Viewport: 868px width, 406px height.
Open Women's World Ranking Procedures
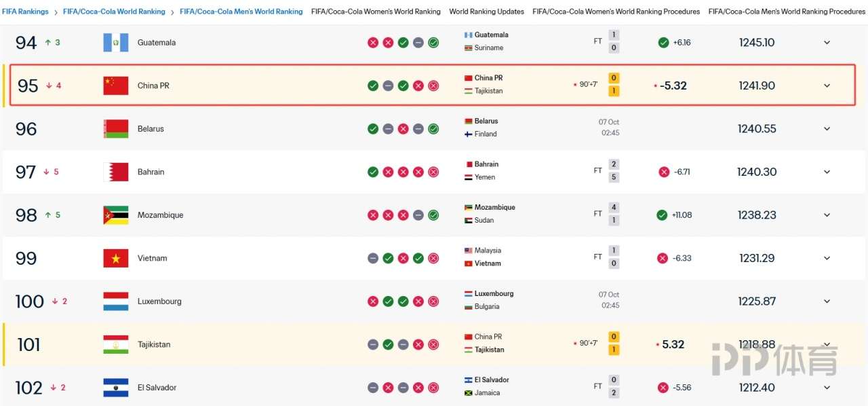616,12
